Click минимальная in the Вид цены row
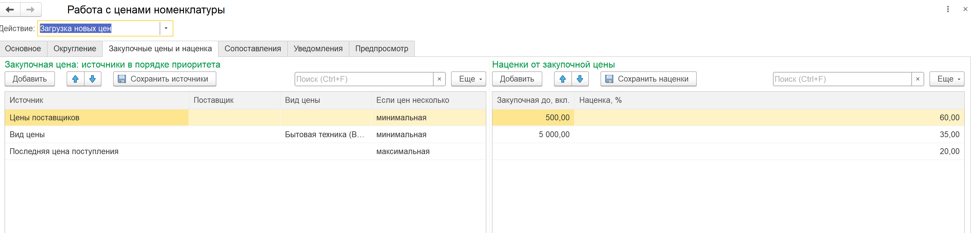This screenshot has height=233, width=980. [428, 134]
